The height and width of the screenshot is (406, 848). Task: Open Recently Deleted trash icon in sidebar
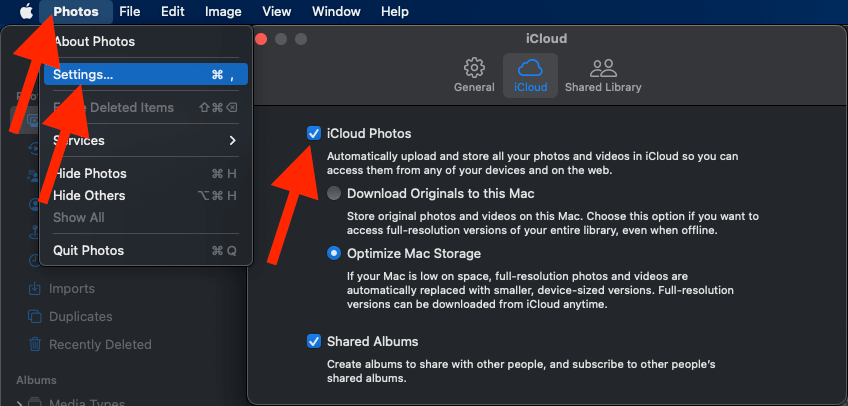pos(33,345)
